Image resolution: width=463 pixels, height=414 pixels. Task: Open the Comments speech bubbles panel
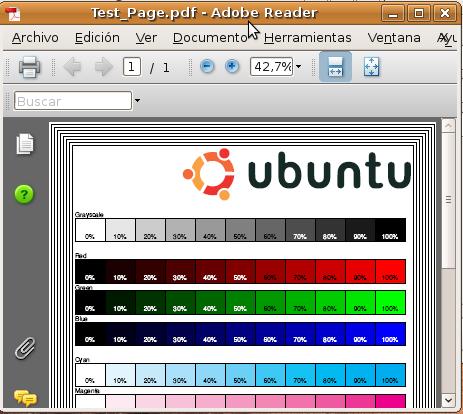tap(25, 398)
